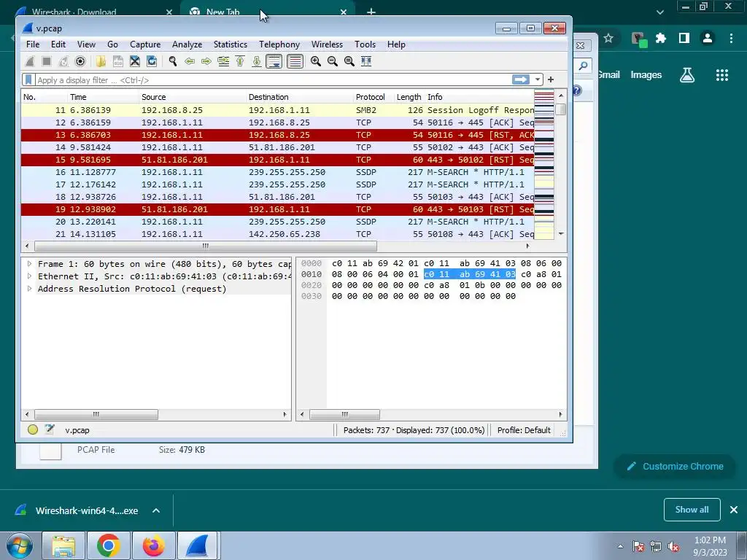Click the intelligent scrollbar color minimap
747x560 pixels.
[x=543, y=165]
